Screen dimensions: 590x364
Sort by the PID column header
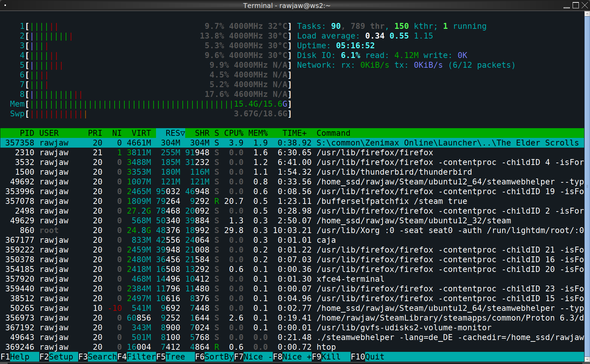pos(27,133)
